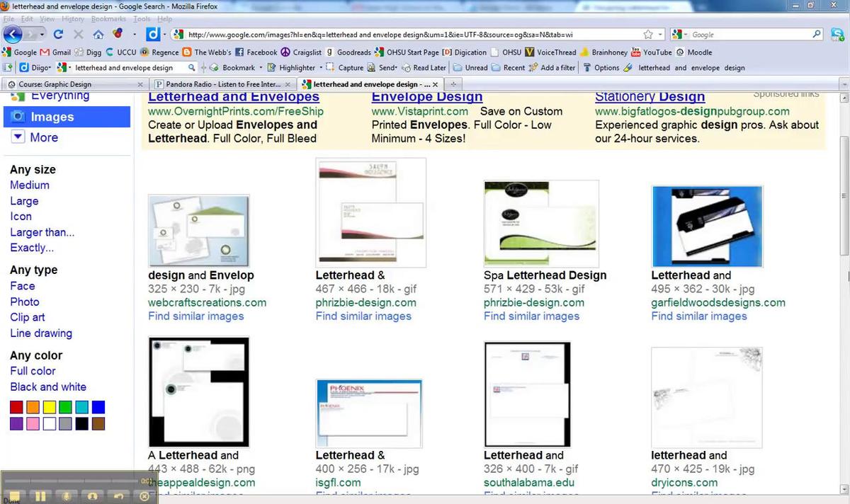Toggle the webcam in recorder overlay
The height and width of the screenshot is (504, 850).
tap(92, 496)
